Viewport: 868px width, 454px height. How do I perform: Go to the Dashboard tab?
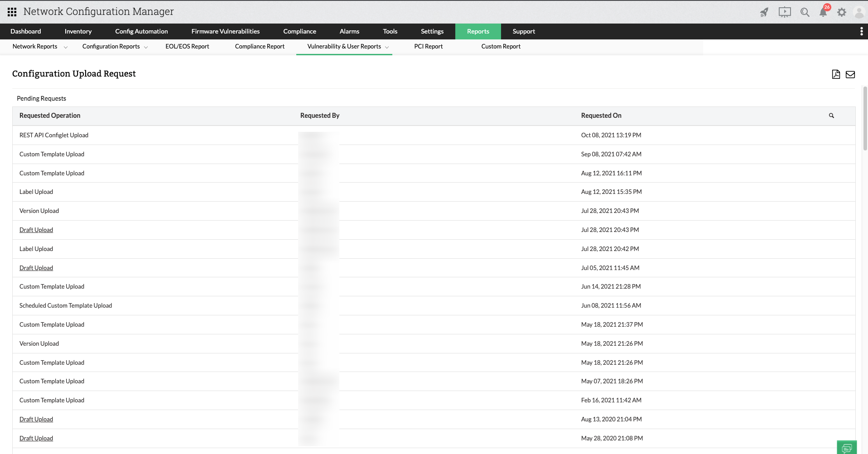(26, 31)
